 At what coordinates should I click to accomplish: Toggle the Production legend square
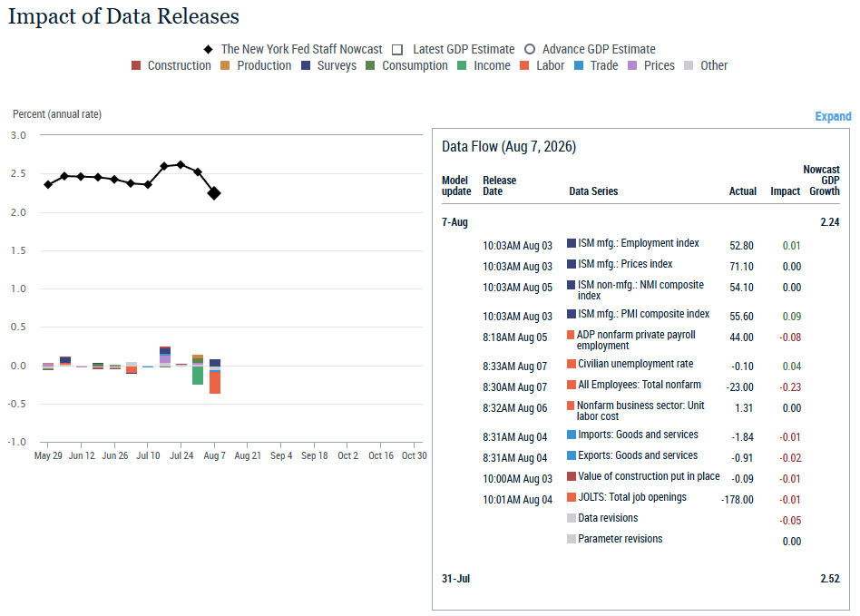click(x=225, y=66)
